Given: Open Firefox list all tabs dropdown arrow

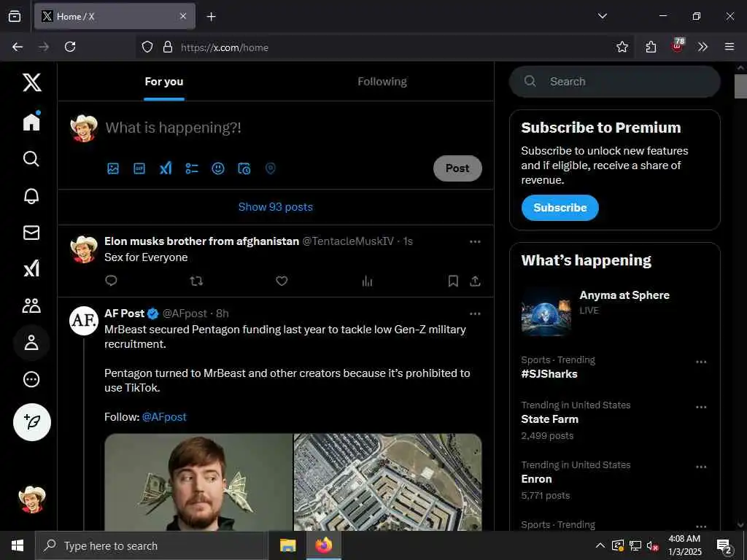Looking at the screenshot, I should [x=602, y=16].
